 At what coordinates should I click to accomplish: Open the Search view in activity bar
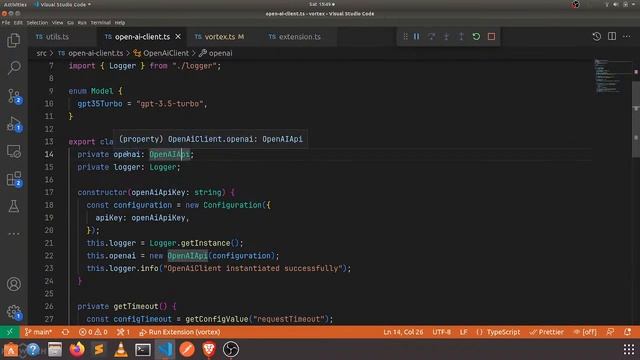[13, 67]
